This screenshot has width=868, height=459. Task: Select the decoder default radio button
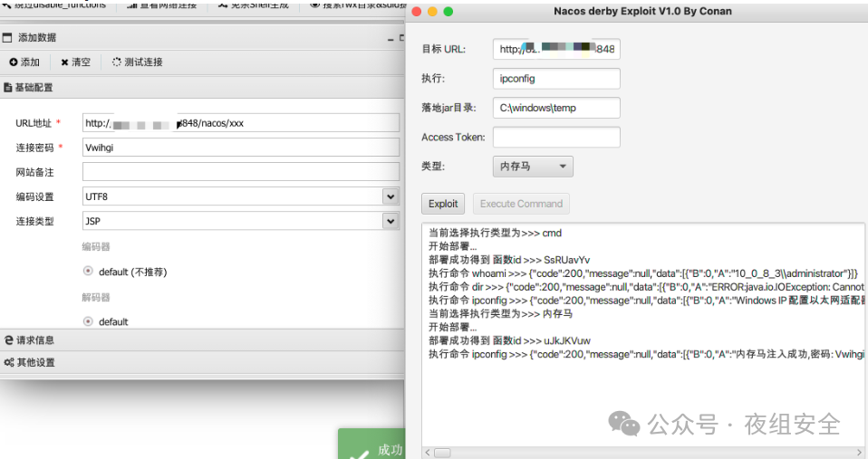(88, 320)
